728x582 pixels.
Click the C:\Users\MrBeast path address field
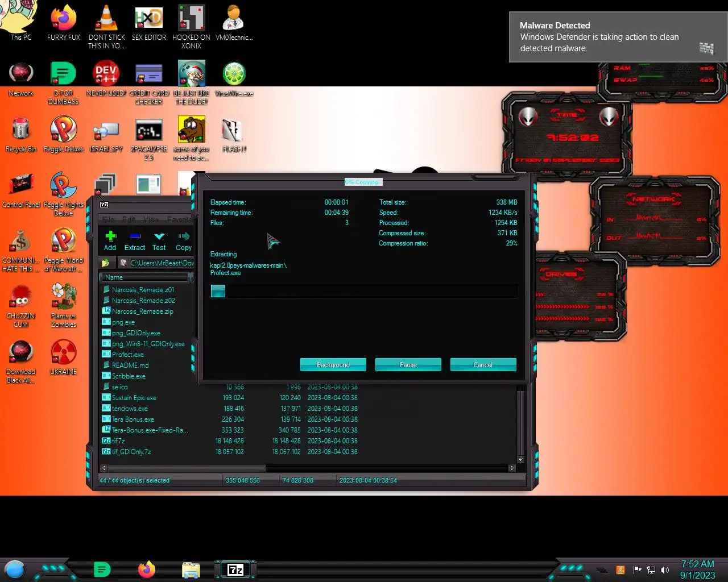[x=156, y=263]
